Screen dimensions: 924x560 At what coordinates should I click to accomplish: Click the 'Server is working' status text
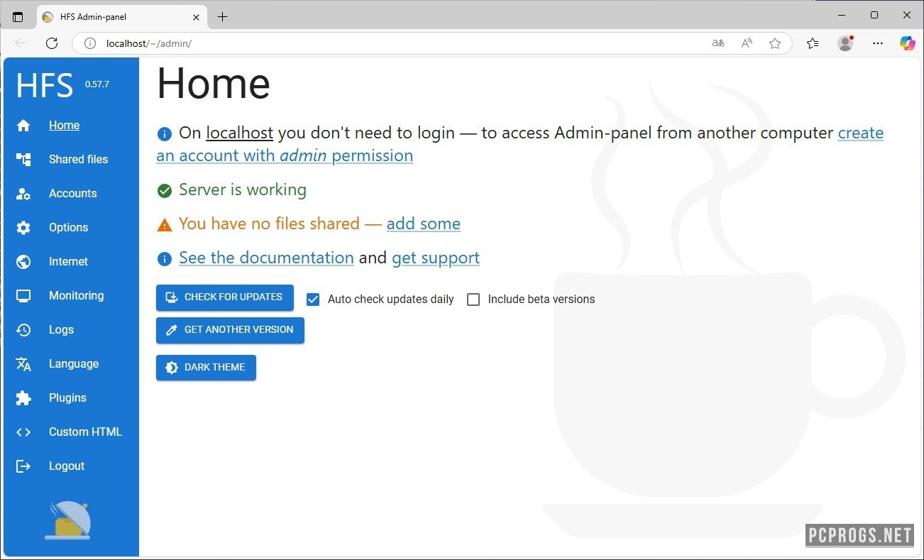tap(243, 190)
